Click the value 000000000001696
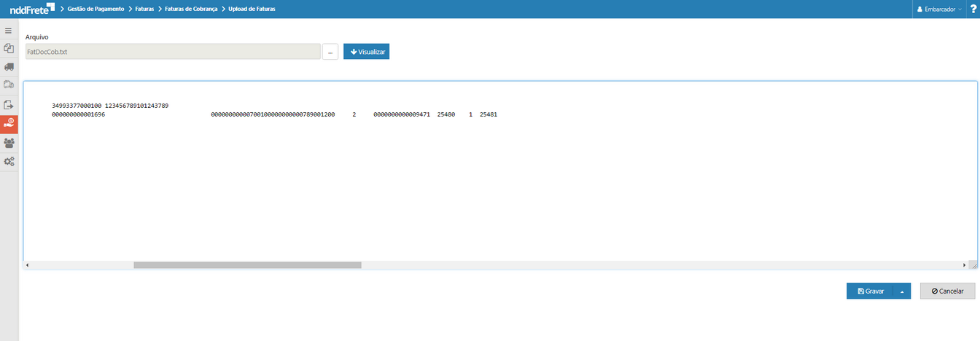 point(78,115)
